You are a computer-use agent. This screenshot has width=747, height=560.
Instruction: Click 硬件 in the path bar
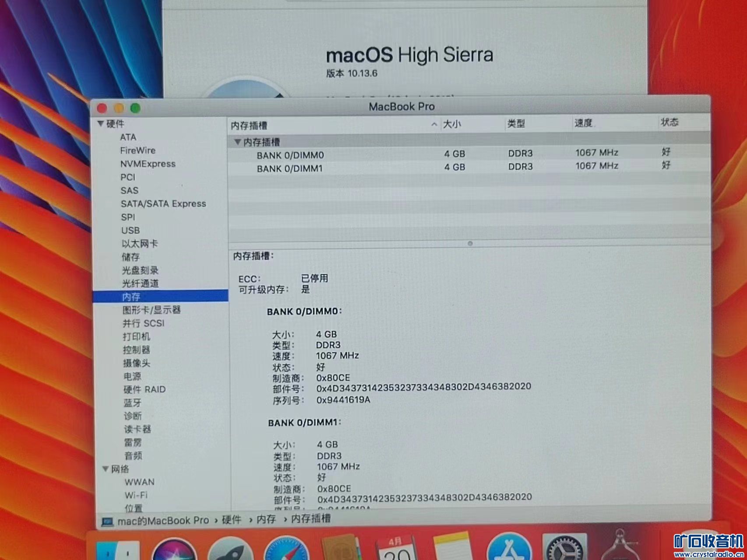(x=232, y=520)
